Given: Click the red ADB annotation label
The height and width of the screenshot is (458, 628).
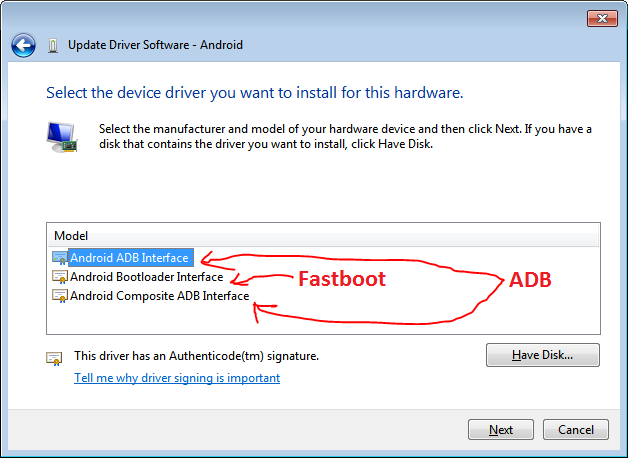Looking at the screenshot, I should pos(530,280).
